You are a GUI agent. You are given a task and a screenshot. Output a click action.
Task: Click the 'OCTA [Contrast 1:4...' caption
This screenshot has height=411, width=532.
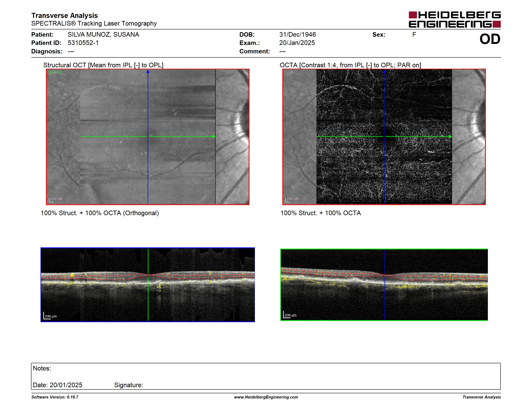350,65
